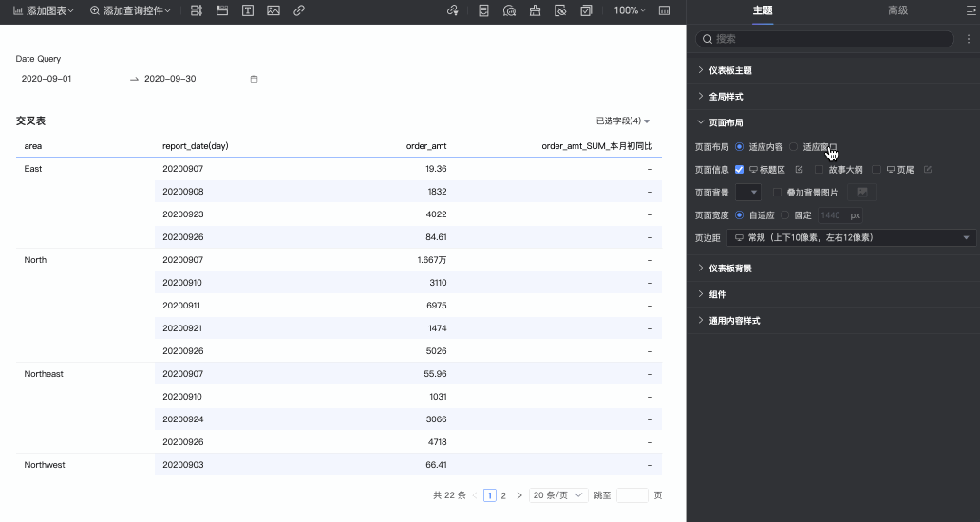Open the 20 条/页 page size dropdown
980x522 pixels.
(558, 495)
